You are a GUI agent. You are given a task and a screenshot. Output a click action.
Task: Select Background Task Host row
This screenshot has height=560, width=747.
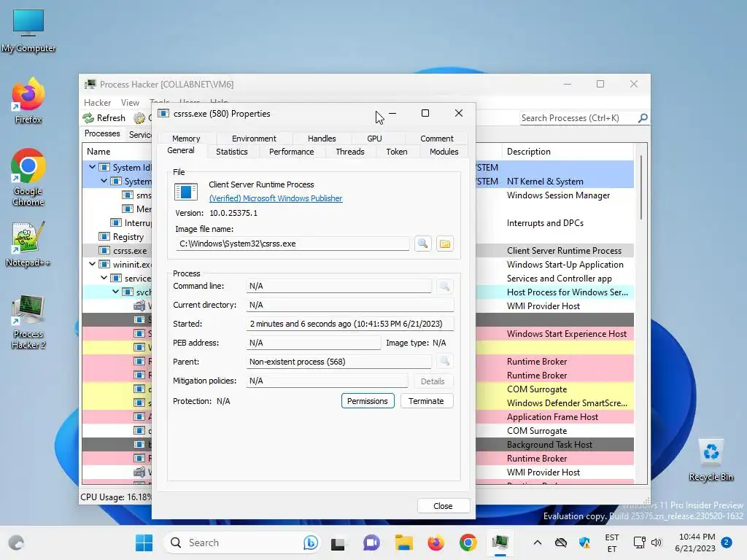pyautogui.click(x=550, y=444)
